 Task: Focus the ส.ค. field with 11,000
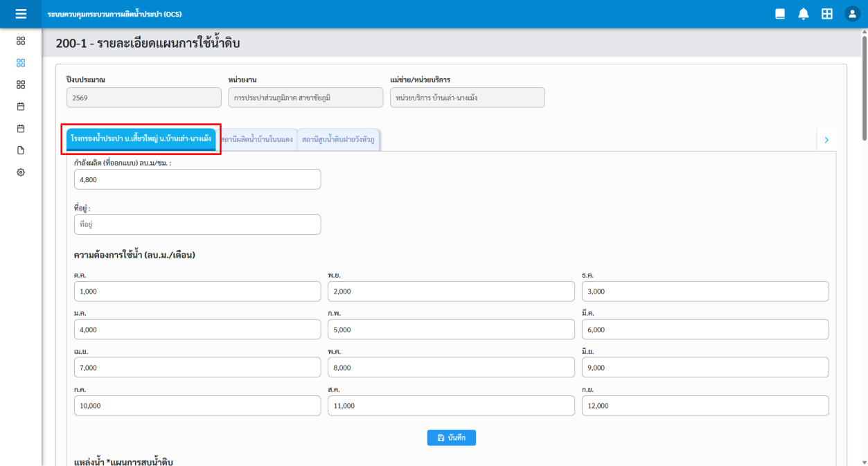451,406
